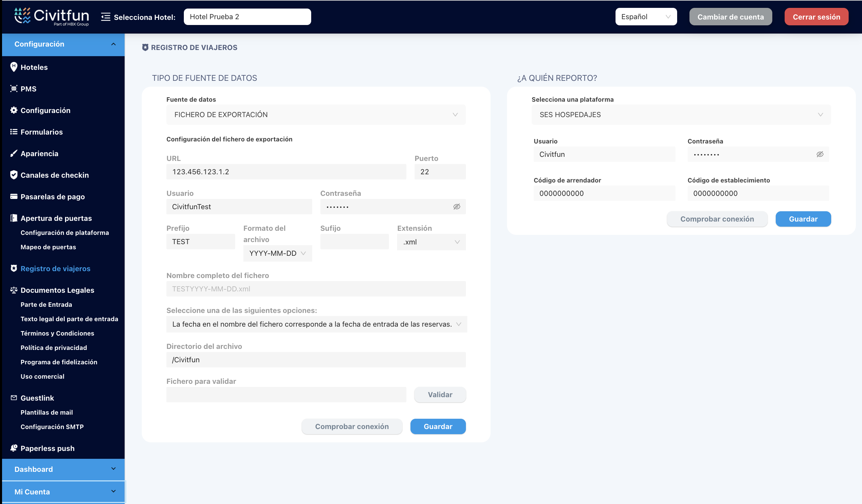Click the Fichero para validar field
The height and width of the screenshot is (504, 862).
click(x=286, y=395)
